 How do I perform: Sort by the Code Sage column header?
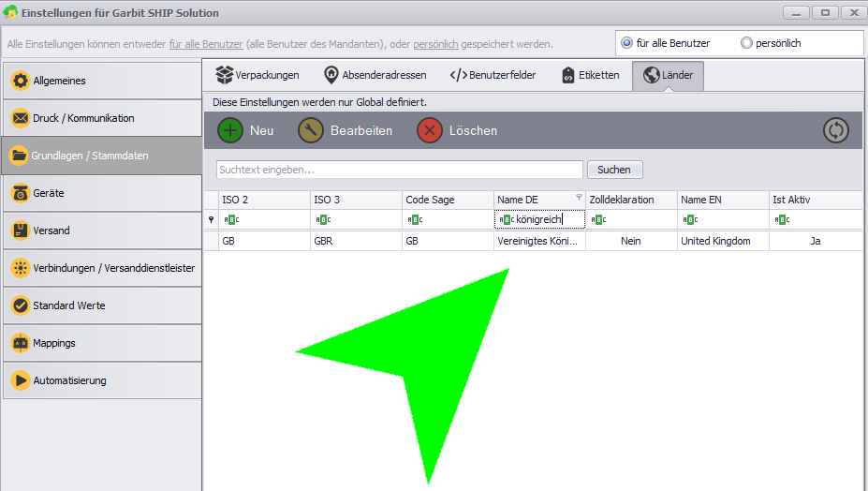449,200
